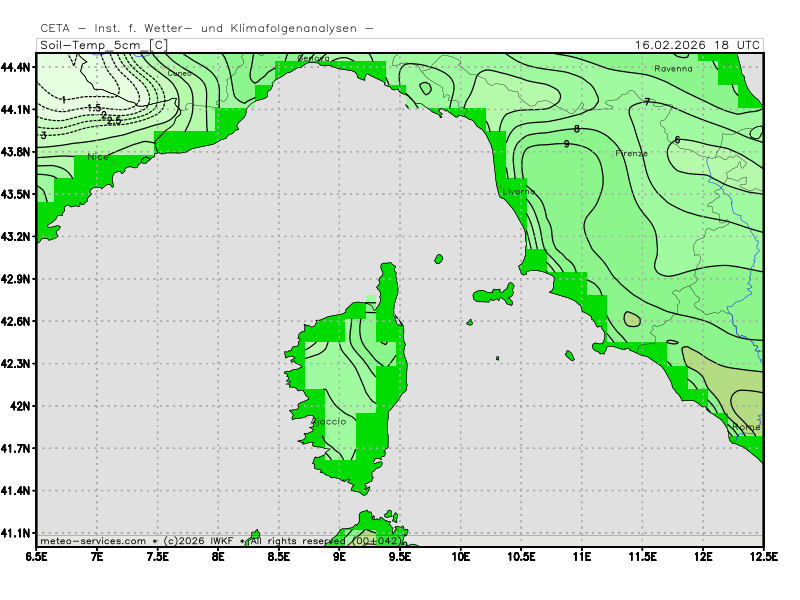This screenshot has width=800, height=600.
Task: Click the Genova city label
Action: tap(314, 59)
